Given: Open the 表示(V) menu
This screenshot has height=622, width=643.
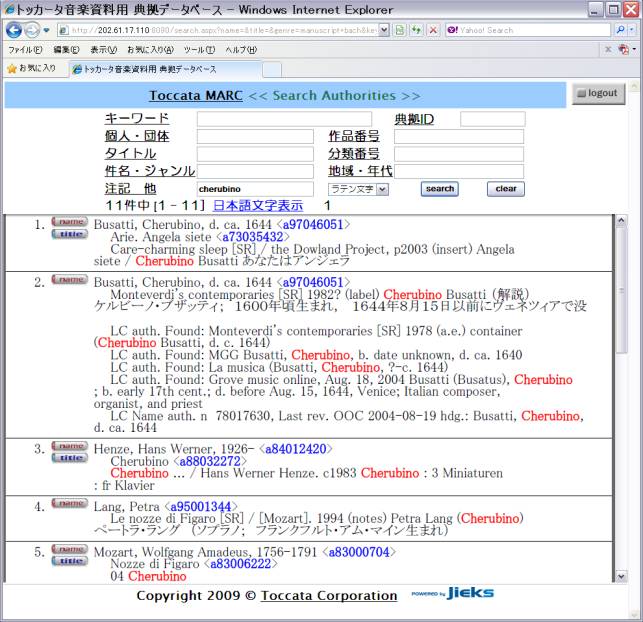Looking at the screenshot, I should (103, 50).
